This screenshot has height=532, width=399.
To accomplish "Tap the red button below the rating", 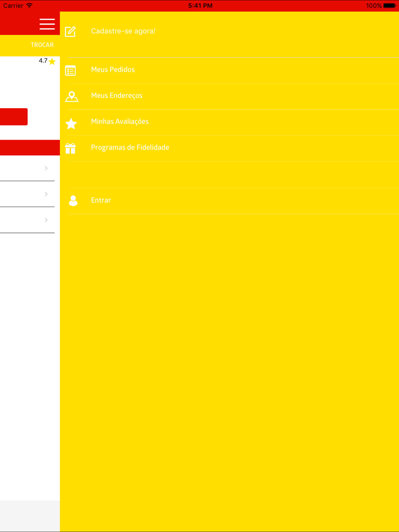I will 14,116.
